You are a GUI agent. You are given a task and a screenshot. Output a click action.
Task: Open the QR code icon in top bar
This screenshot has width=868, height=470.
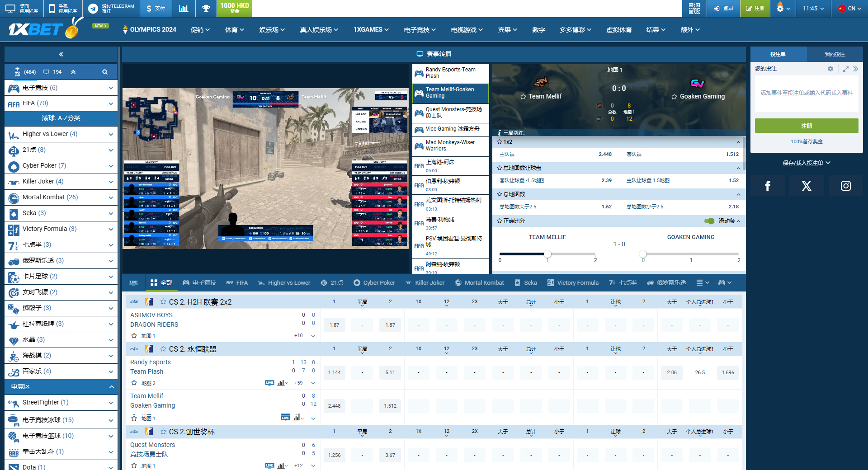click(x=694, y=8)
